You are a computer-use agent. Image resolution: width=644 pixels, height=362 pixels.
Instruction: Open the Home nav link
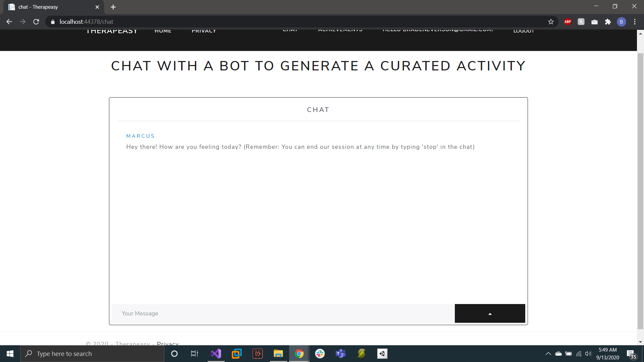(x=163, y=31)
